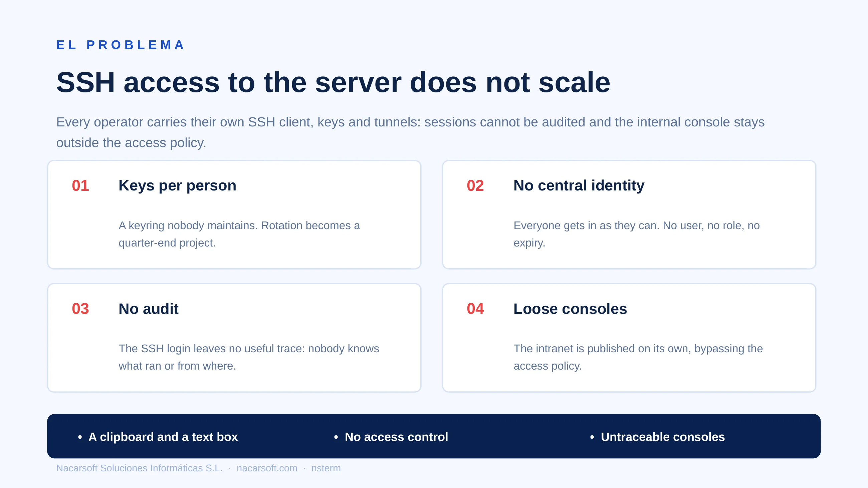
Task: Click the red number 01
Action: coord(80,185)
